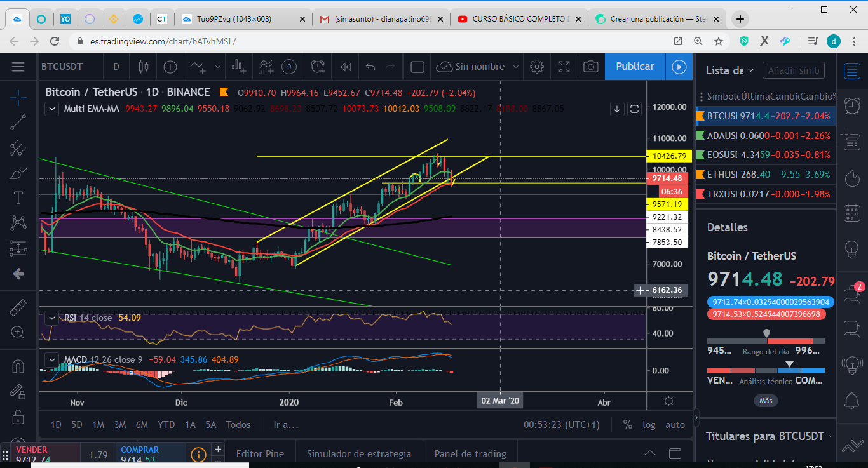Screen dimensions: 868x468
Task: Click the create alert clock icon
Action: click(x=318, y=67)
